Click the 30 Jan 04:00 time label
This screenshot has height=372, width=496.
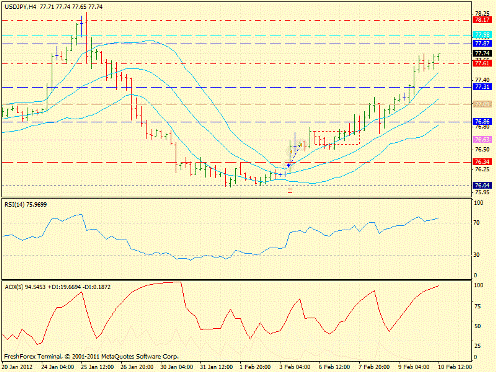click(177, 367)
